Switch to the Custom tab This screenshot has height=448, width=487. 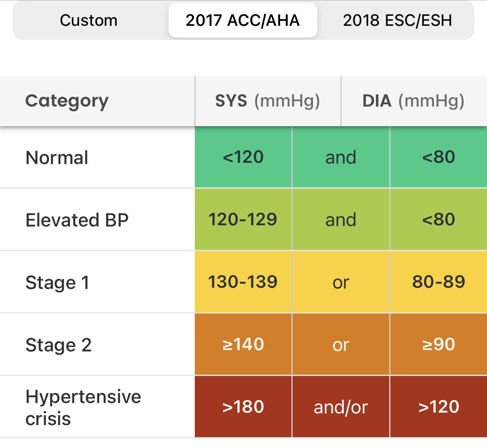point(89,20)
